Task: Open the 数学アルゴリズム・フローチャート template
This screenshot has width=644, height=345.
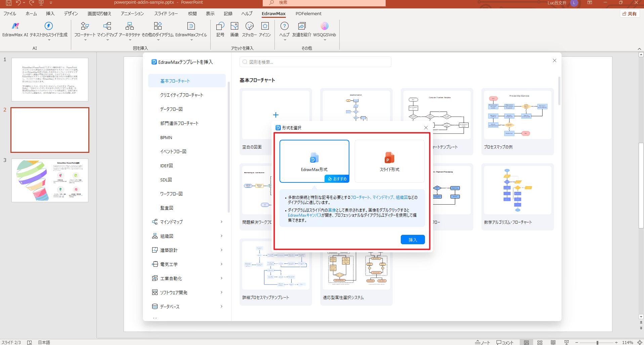Action: pos(517,197)
